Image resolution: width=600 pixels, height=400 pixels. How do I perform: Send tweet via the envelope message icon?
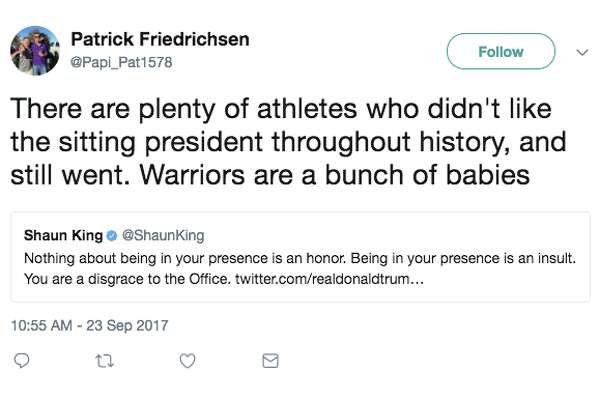click(270, 361)
